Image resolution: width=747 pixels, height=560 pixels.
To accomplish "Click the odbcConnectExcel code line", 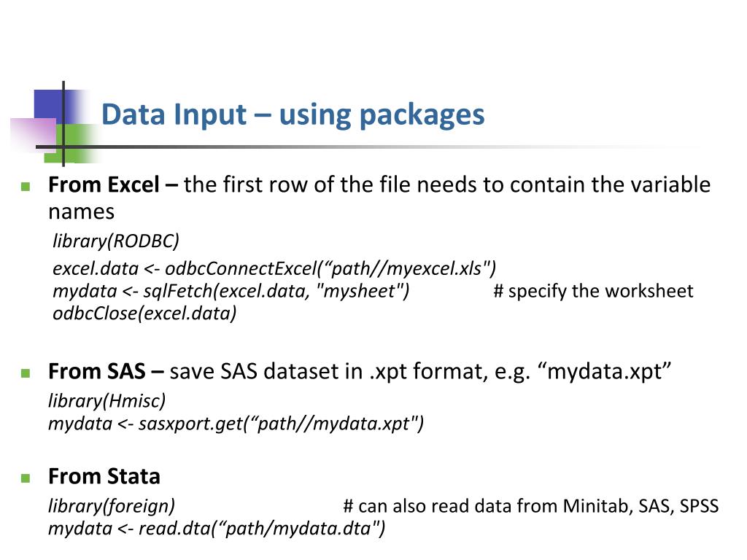I will click(x=274, y=268).
